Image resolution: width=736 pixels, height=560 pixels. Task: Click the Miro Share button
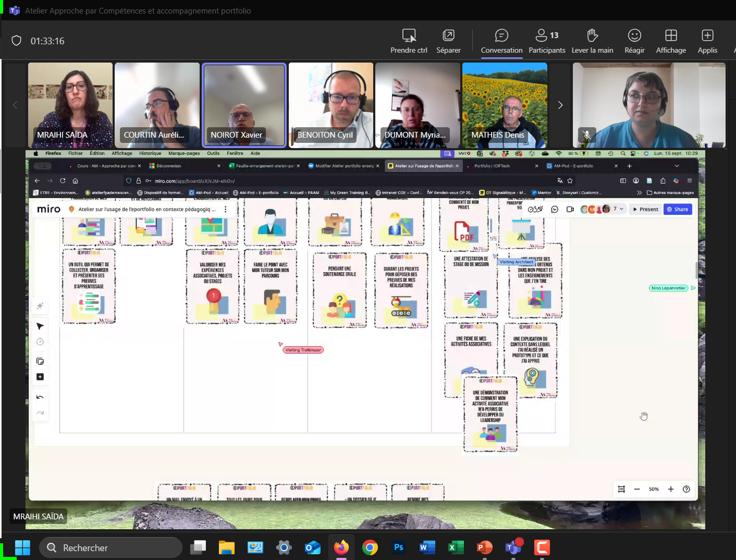tap(678, 209)
